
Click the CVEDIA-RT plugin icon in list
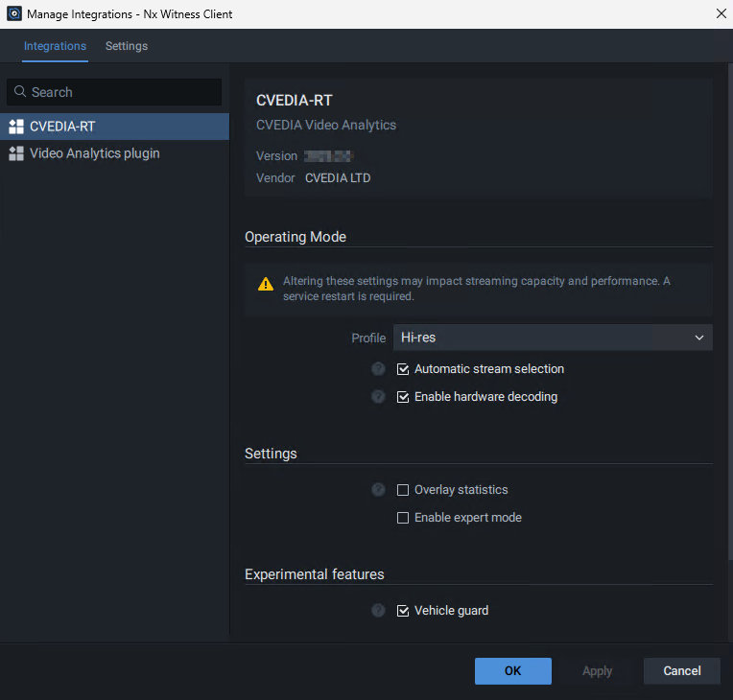pyautogui.click(x=16, y=127)
